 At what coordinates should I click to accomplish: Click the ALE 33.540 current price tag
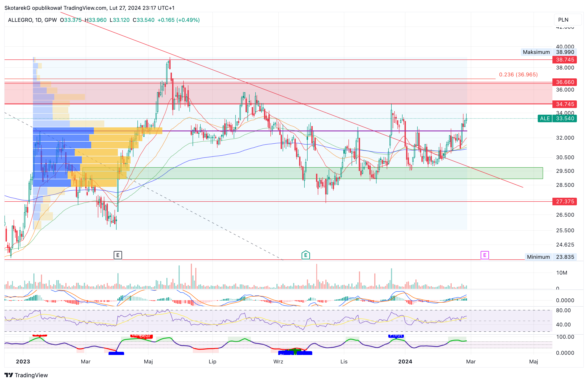coord(557,118)
